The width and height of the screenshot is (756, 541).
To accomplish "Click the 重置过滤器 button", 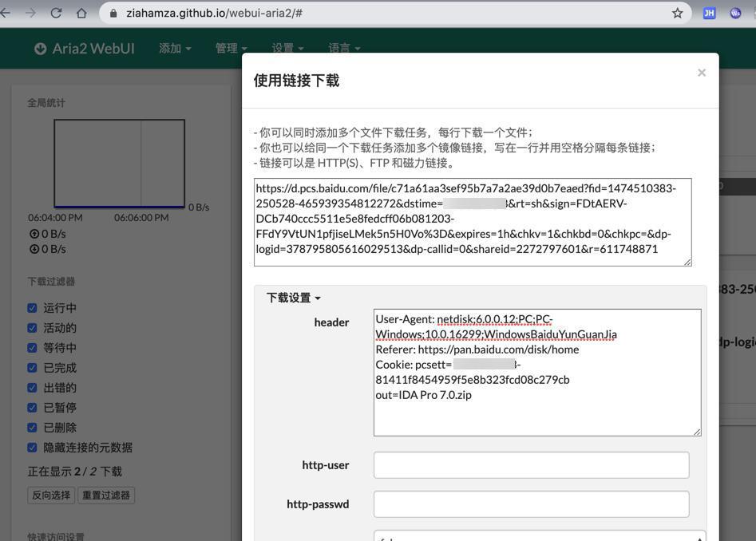I will pos(106,496).
